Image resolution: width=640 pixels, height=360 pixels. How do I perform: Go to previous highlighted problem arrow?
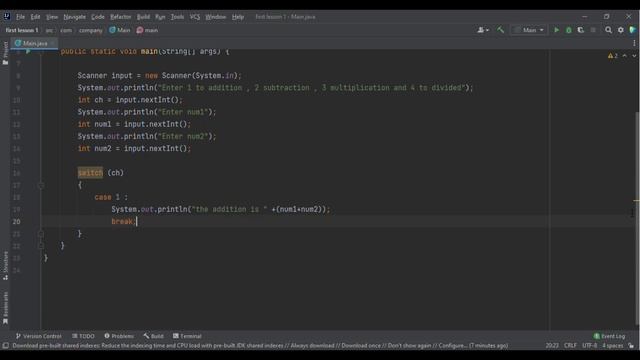[x=624, y=56]
